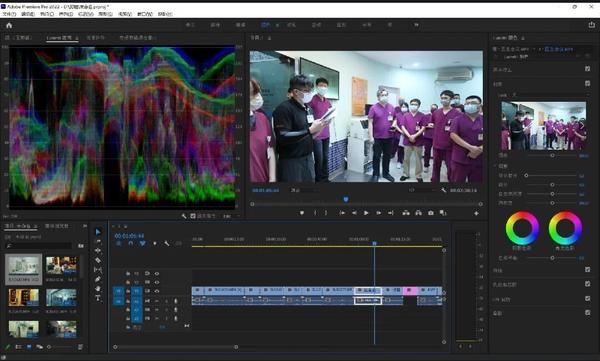
Task: Open the Clip menu
Action: pyautogui.click(x=47, y=14)
